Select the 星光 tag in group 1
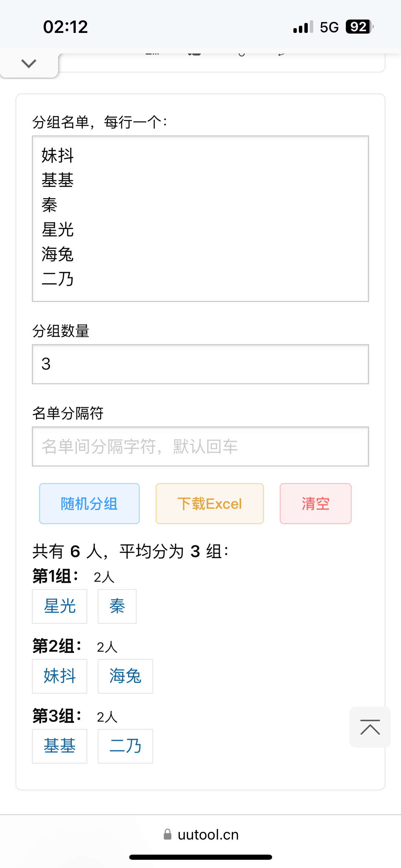Viewport: 401px width, 868px height. pyautogui.click(x=60, y=606)
